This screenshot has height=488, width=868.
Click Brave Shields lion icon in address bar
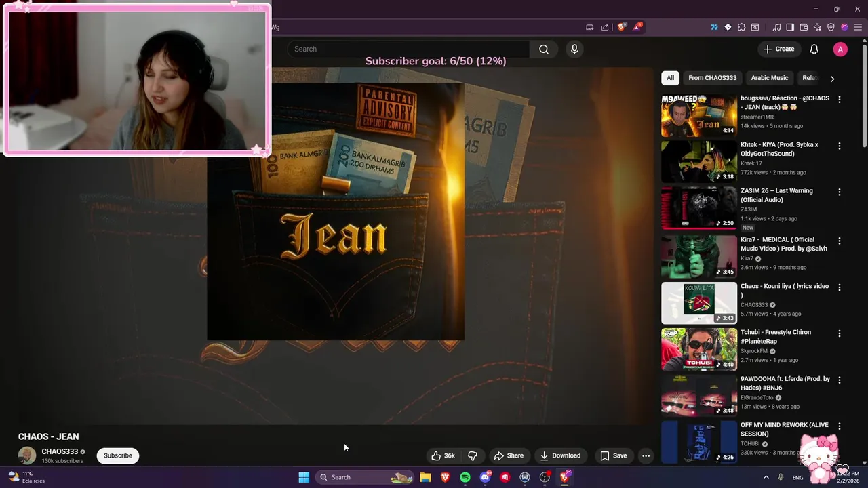coord(622,27)
